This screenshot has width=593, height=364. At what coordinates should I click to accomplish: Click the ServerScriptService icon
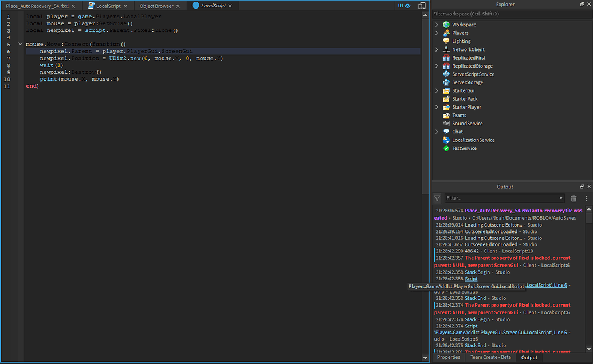click(446, 74)
